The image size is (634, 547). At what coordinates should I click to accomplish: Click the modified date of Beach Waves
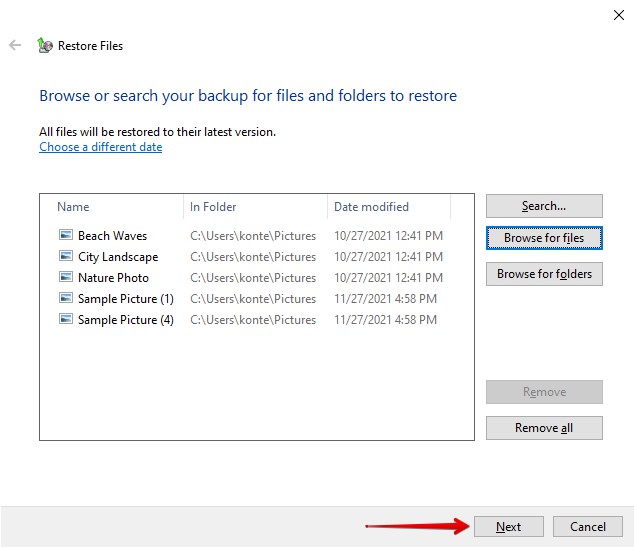(389, 236)
